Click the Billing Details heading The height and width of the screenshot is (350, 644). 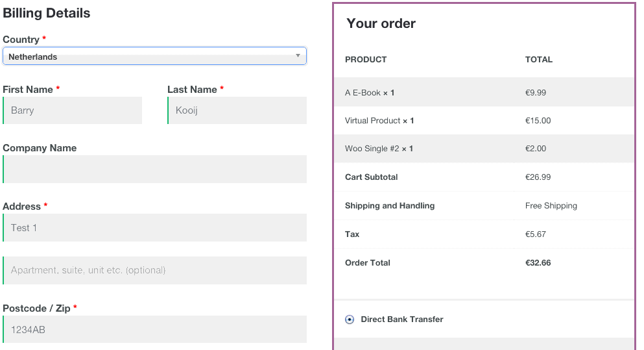[47, 13]
